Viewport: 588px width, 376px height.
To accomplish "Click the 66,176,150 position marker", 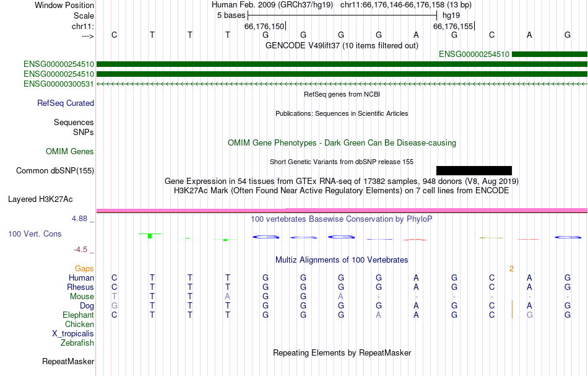I will 265,26.
